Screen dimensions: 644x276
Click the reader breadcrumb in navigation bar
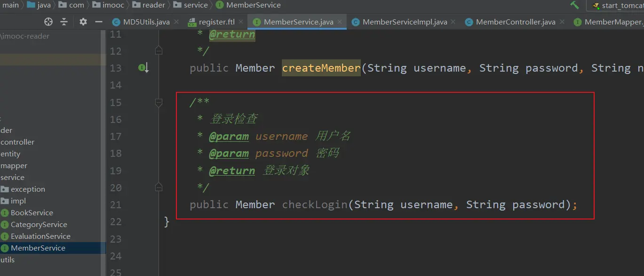click(x=153, y=5)
